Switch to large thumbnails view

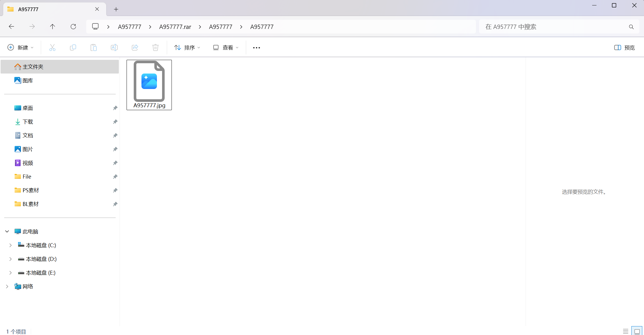click(637, 331)
